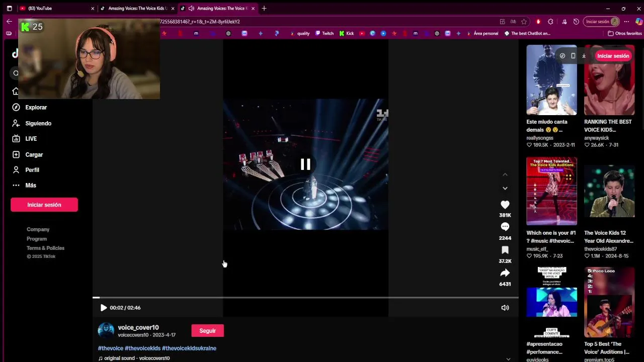Open the #thevoicekidsukraine hashtag
Image resolution: width=644 pixels, height=362 pixels.
point(189,348)
